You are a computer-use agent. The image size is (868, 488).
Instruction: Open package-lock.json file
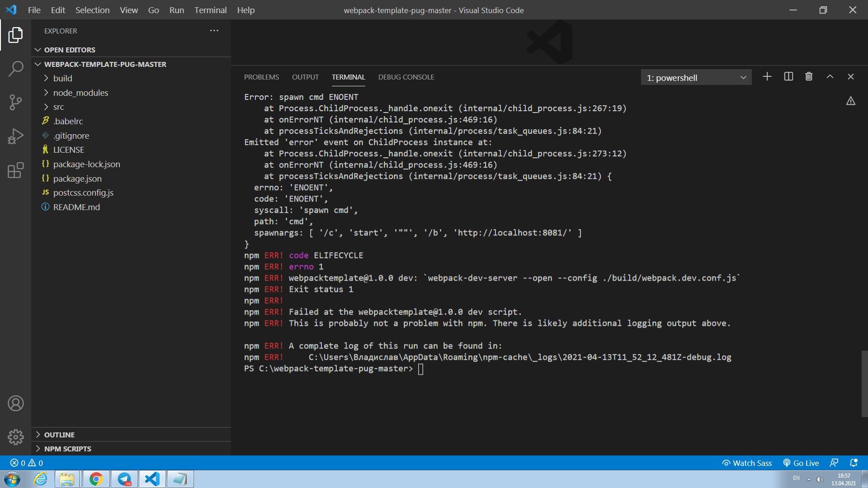pyautogui.click(x=131, y=164)
